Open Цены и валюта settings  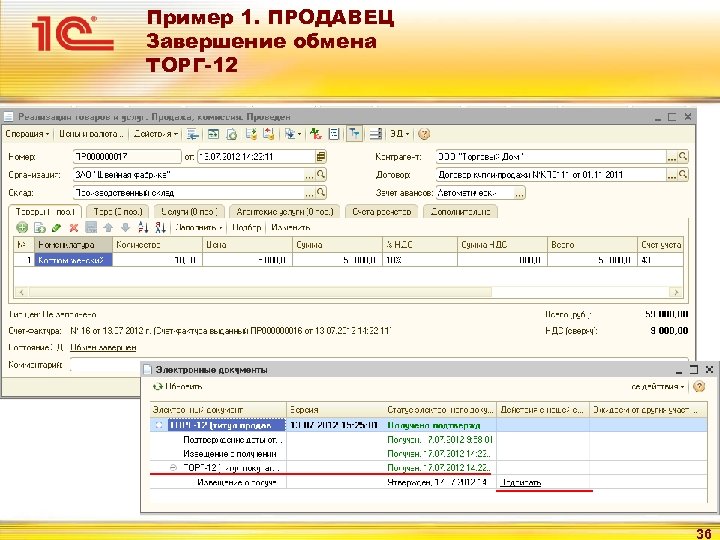[x=91, y=134]
